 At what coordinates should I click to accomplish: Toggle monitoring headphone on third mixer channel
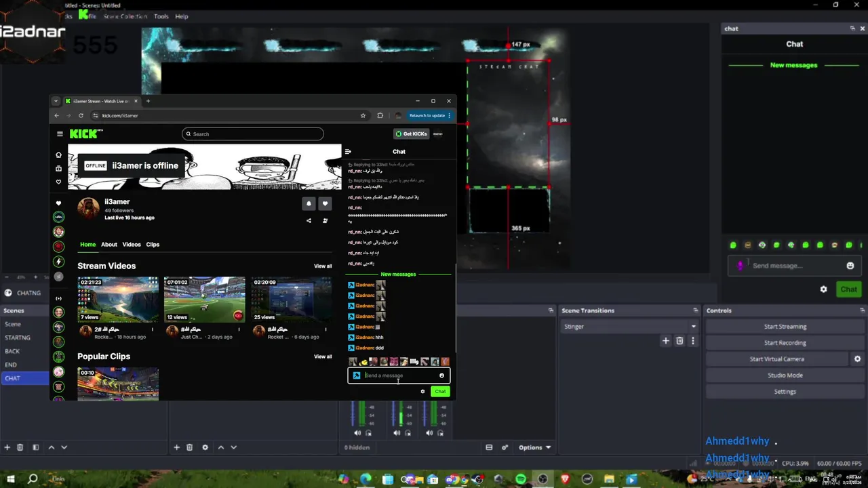click(440, 432)
